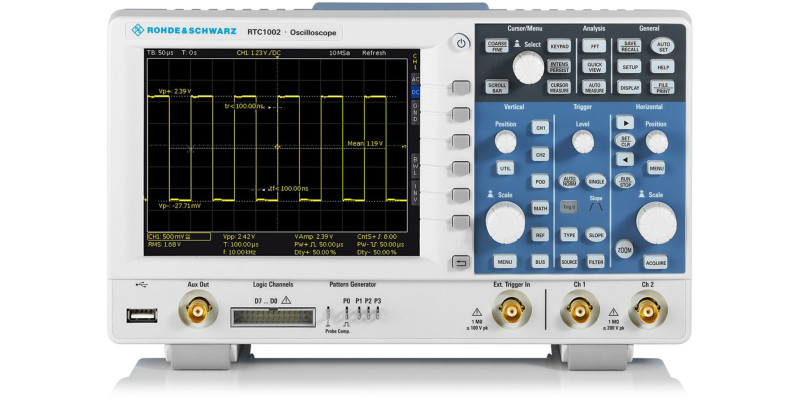Turn the Select rotary knob
Viewport: 800px width, 400px height.
pyautogui.click(x=528, y=67)
